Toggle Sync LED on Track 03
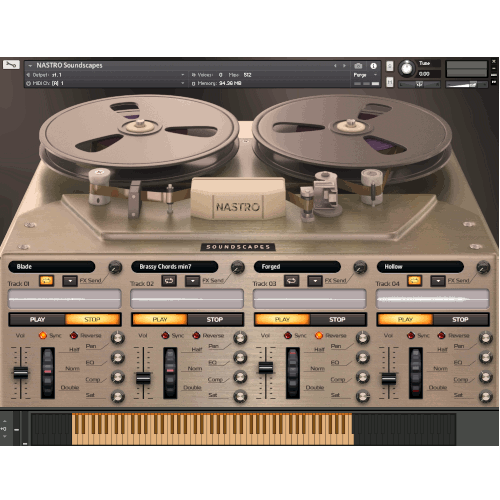Viewport: 500px width, 500px height. 288,335
